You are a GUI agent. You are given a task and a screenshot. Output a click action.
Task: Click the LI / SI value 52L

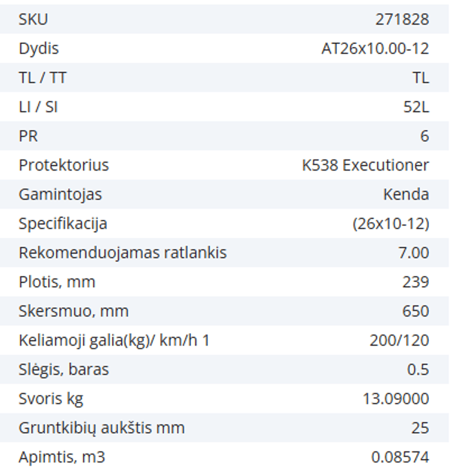(416, 107)
